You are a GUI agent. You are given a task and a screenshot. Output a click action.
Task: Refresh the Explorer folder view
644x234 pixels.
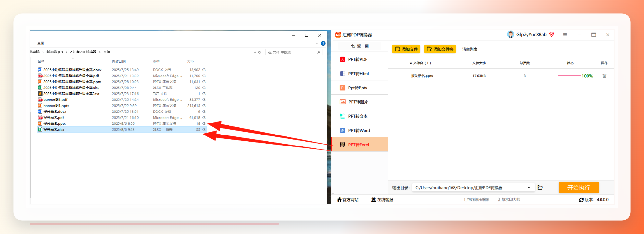pos(260,52)
